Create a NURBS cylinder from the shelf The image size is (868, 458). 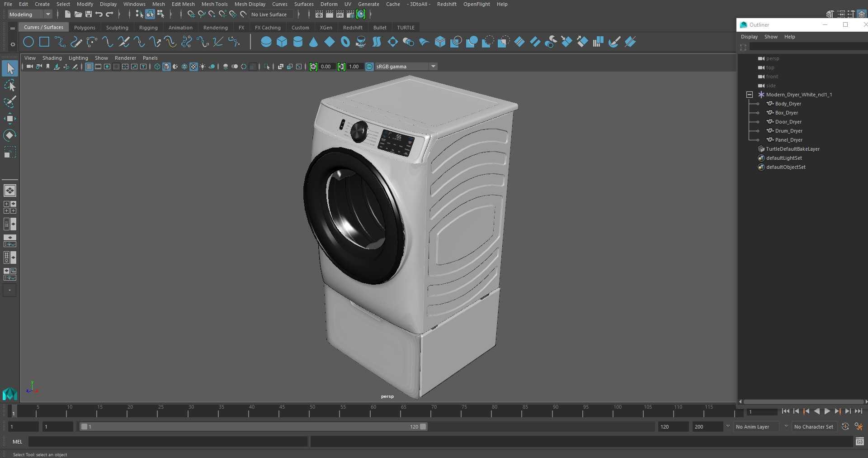tap(298, 42)
